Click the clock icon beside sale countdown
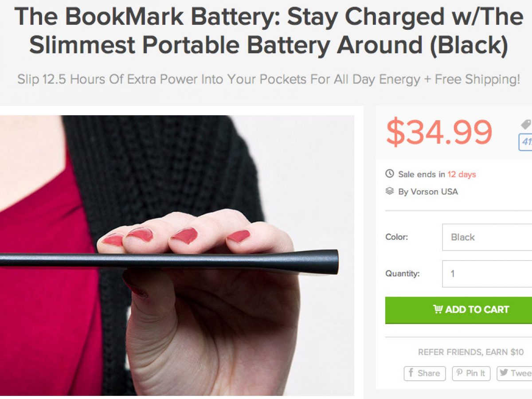The width and height of the screenshot is (532, 399). (389, 174)
